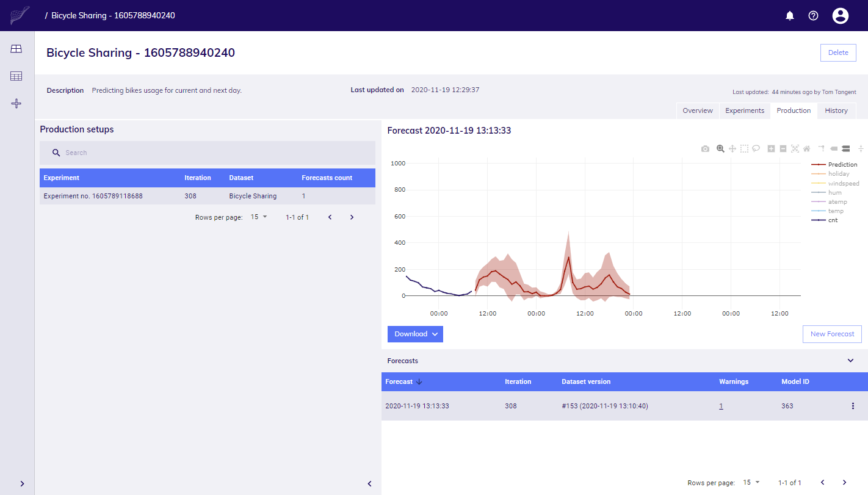Click the Delete button
The image size is (868, 495).
[838, 52]
